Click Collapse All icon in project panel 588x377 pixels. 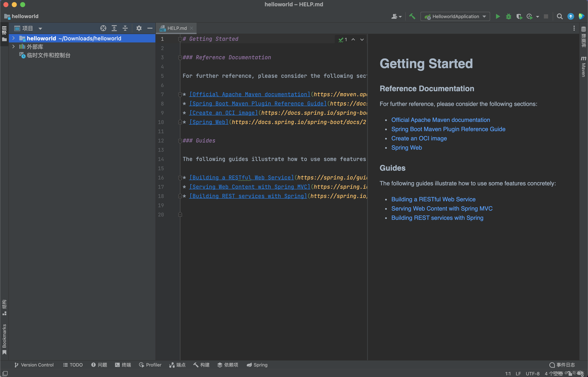(x=125, y=28)
